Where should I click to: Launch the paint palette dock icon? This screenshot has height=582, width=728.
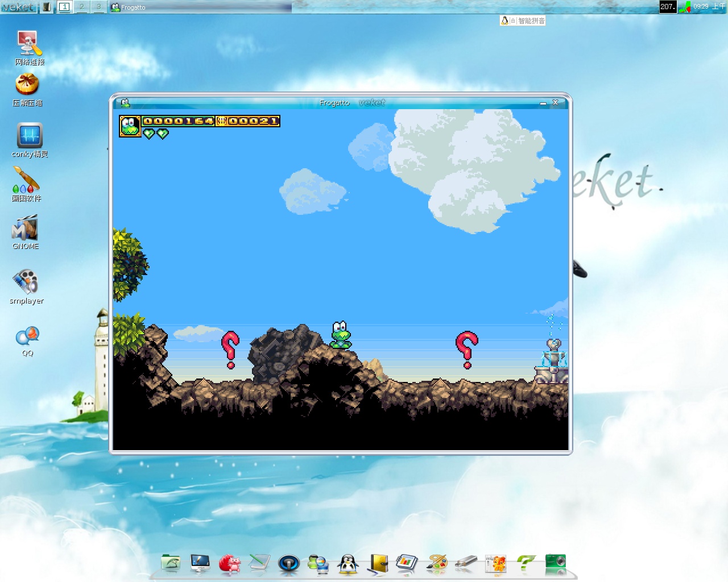coord(437,563)
